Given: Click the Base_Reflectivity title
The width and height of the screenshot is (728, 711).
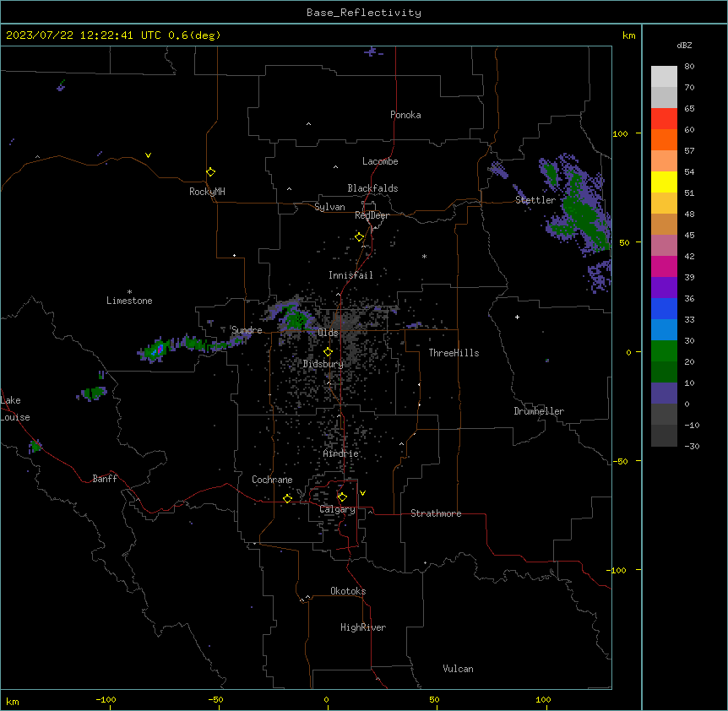Looking at the screenshot, I should coord(364,13).
